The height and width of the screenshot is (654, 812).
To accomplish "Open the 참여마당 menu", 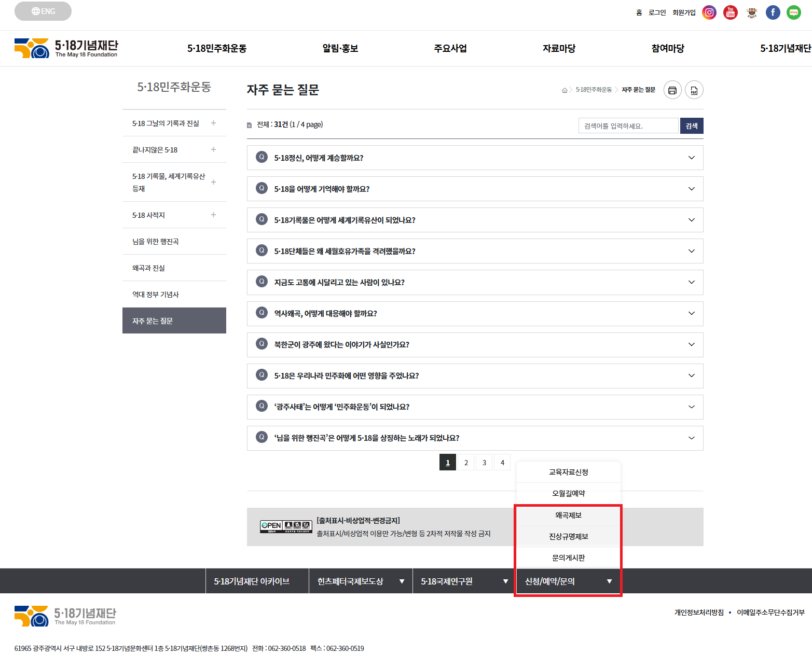I will pyautogui.click(x=667, y=48).
